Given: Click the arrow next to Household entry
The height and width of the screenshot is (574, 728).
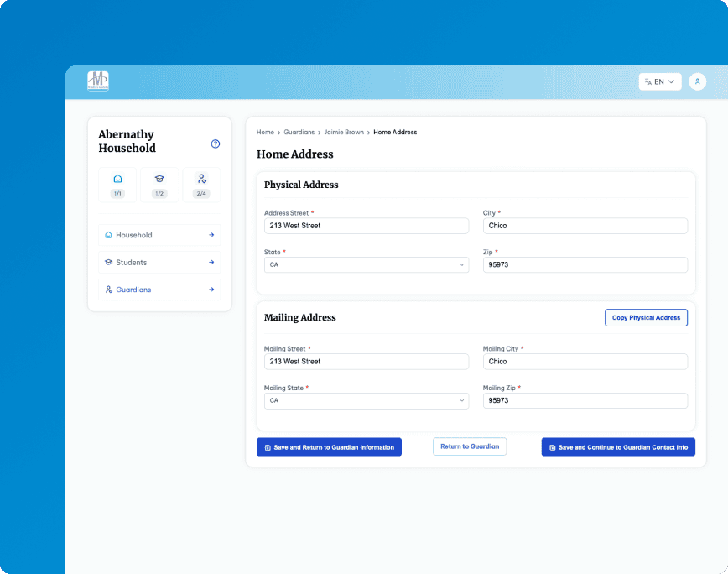Looking at the screenshot, I should [211, 235].
